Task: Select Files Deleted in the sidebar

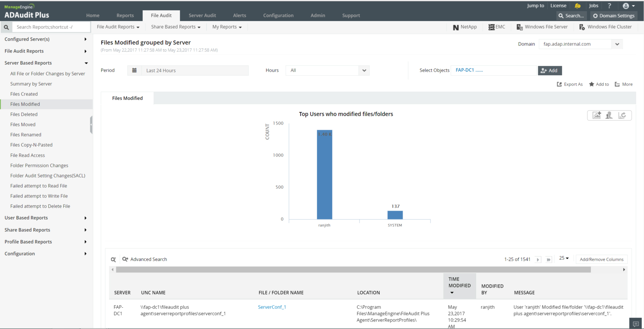Action: click(x=24, y=115)
